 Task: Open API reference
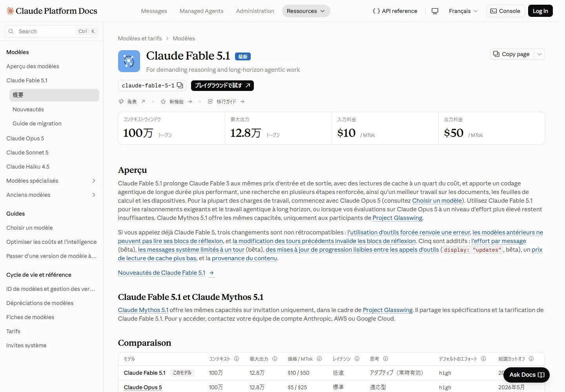(x=395, y=11)
